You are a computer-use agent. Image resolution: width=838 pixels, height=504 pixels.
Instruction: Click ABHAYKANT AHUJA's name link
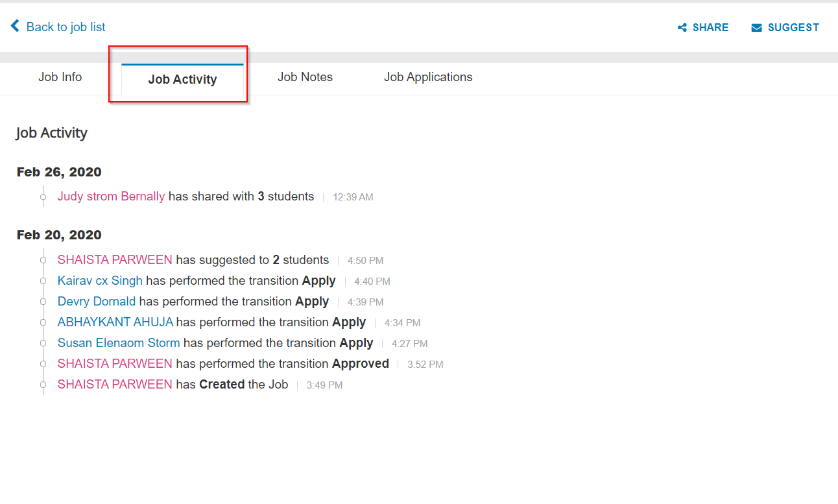coord(115,322)
